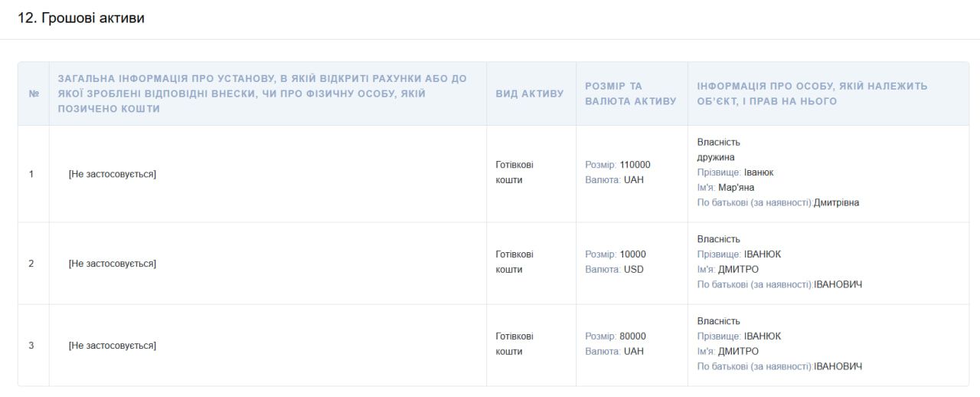Click the "№" column header
The height and width of the screenshot is (397, 980).
click(34, 94)
